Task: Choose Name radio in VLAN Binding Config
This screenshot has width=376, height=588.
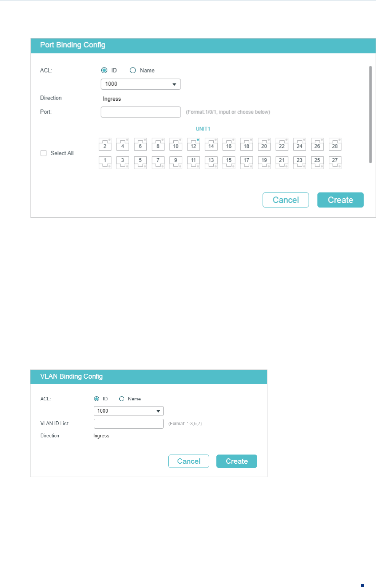Action: click(x=122, y=399)
